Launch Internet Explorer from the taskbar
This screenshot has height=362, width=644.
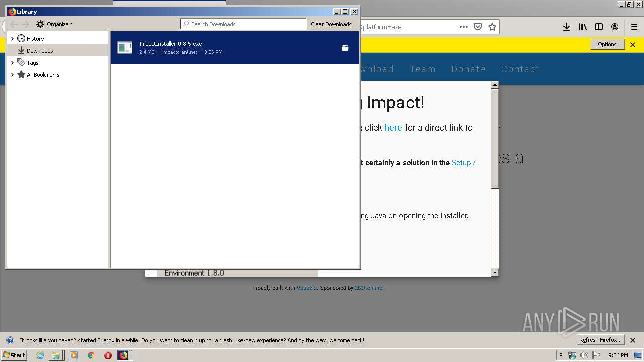pyautogui.click(x=40, y=355)
